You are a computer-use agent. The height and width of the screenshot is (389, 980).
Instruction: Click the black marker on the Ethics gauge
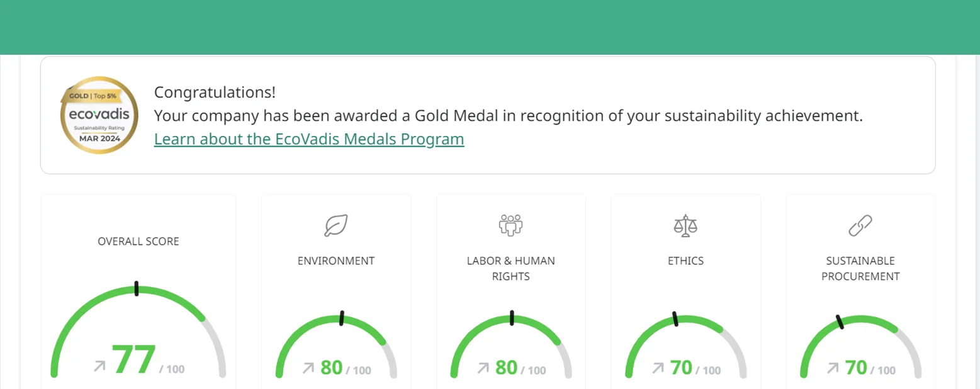pyautogui.click(x=675, y=319)
